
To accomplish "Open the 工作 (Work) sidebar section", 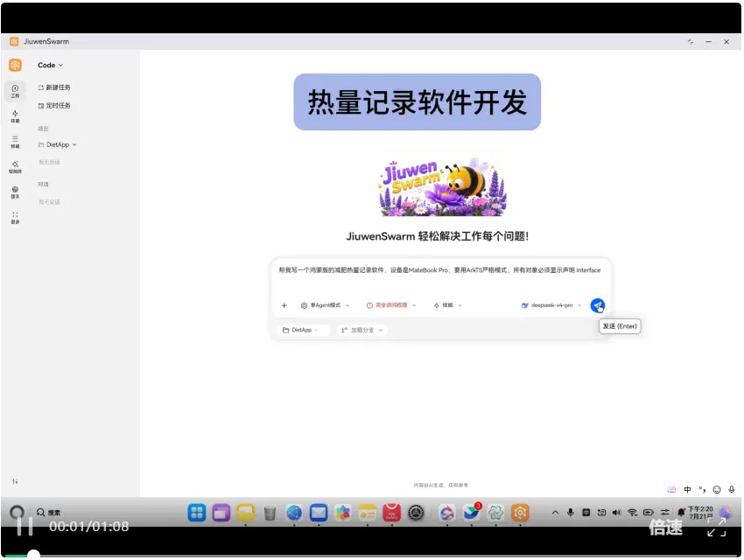I will (x=15, y=92).
